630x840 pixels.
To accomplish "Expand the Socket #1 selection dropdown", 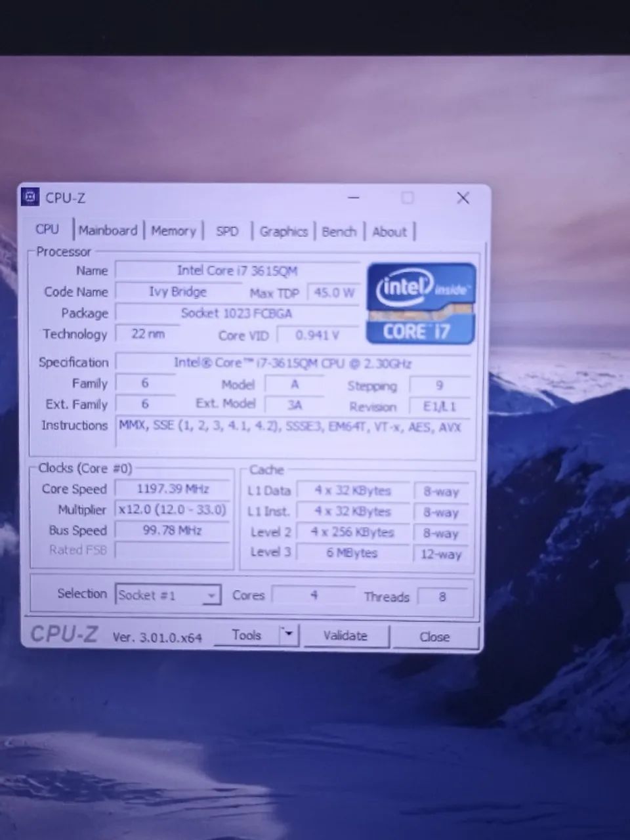I will click(211, 595).
